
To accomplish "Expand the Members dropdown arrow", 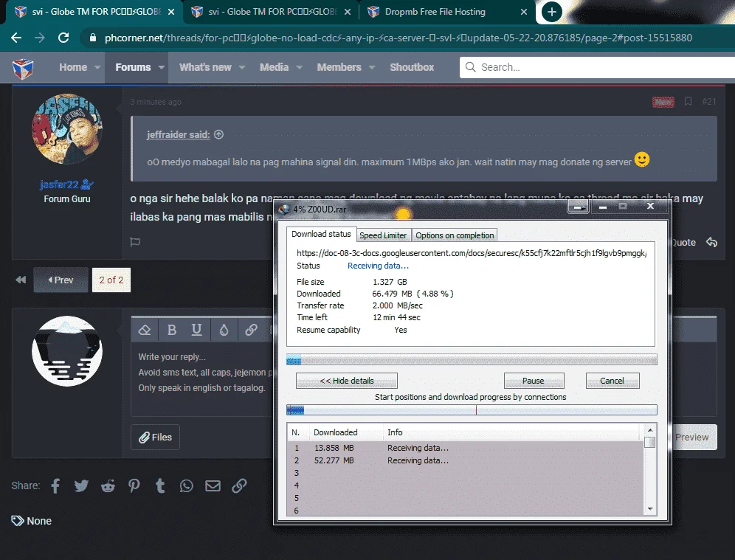I will [372, 67].
